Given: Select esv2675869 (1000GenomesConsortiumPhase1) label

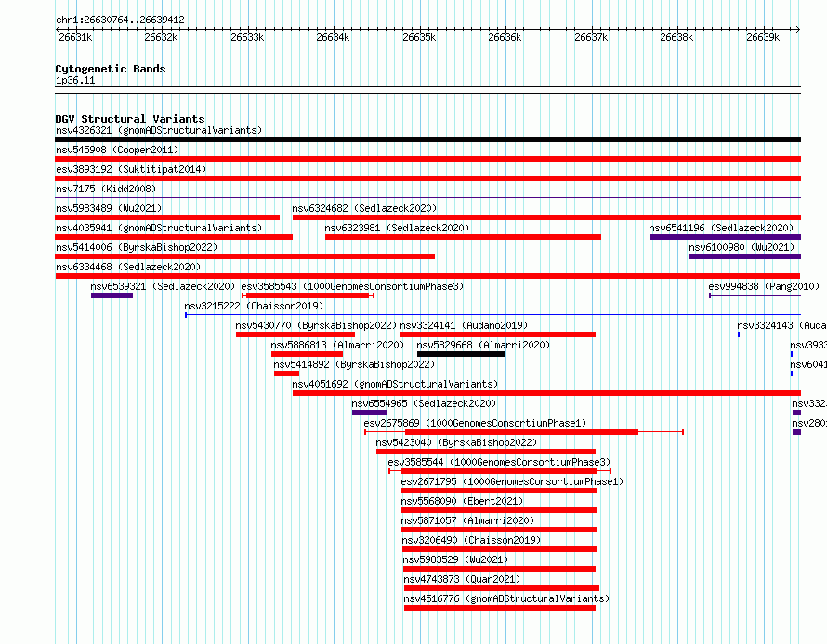Looking at the screenshot, I should point(475,423).
